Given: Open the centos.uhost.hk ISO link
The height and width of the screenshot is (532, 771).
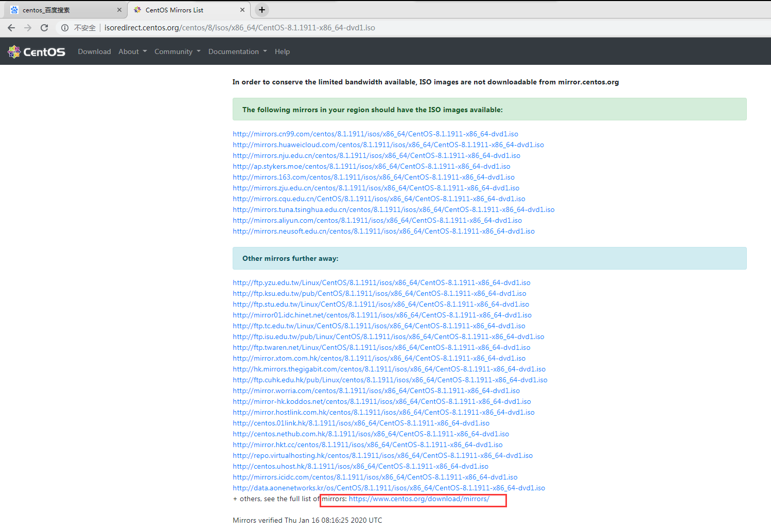Looking at the screenshot, I should coord(360,466).
